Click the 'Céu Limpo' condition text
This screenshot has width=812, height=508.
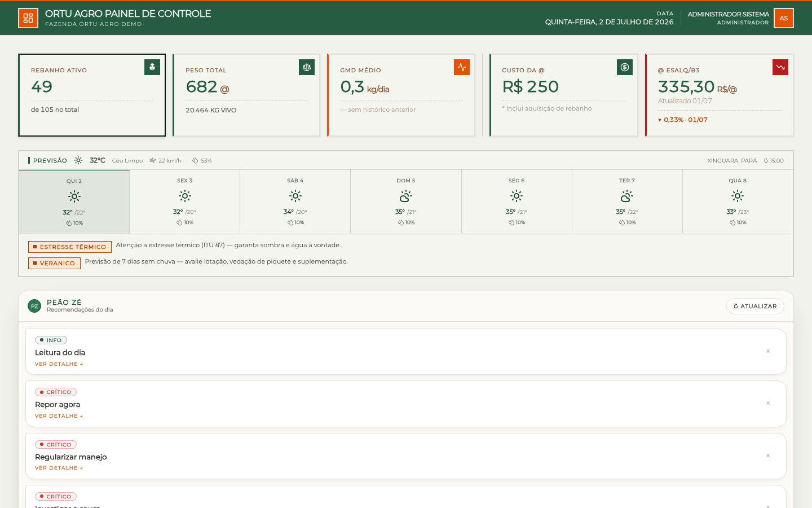click(x=127, y=161)
